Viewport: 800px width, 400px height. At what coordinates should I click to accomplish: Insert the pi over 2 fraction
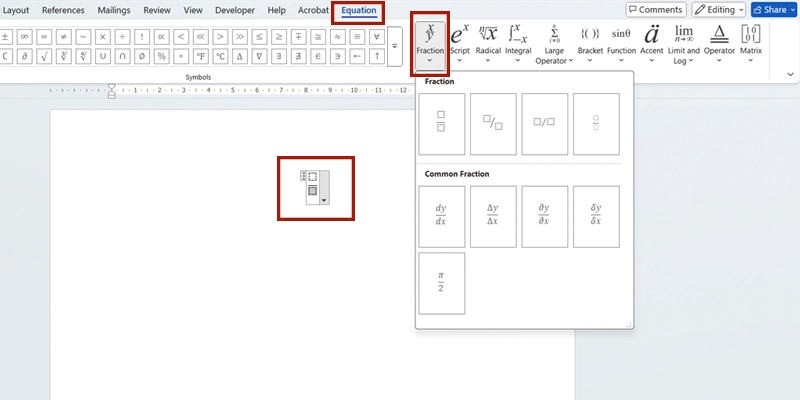click(441, 283)
